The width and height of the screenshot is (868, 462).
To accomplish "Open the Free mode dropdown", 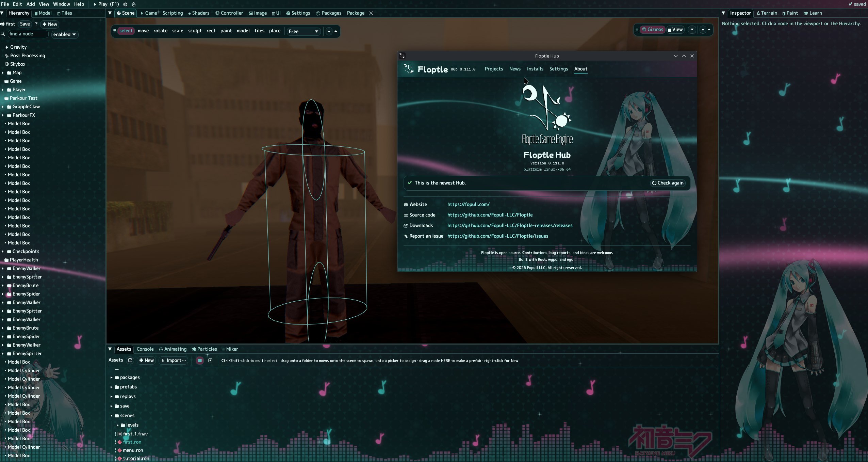I will point(304,31).
